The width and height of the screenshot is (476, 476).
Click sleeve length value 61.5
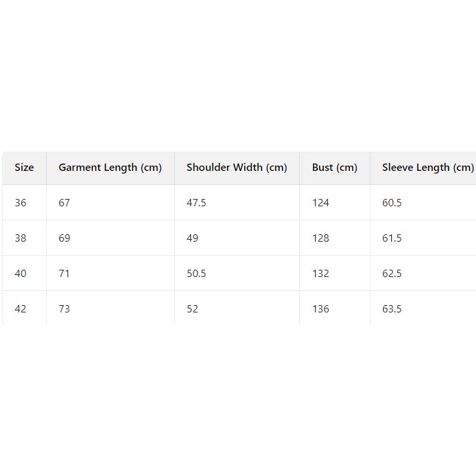[392, 238]
